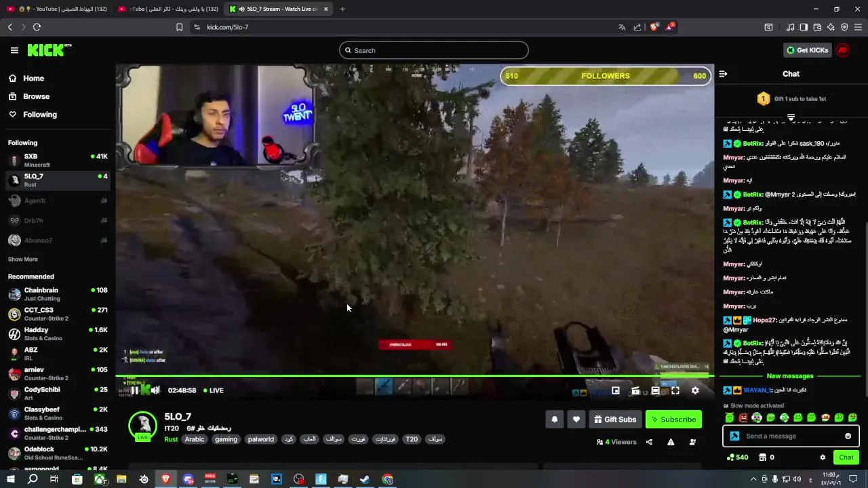Click the KICK logo
868x488 pixels.
click(49, 50)
